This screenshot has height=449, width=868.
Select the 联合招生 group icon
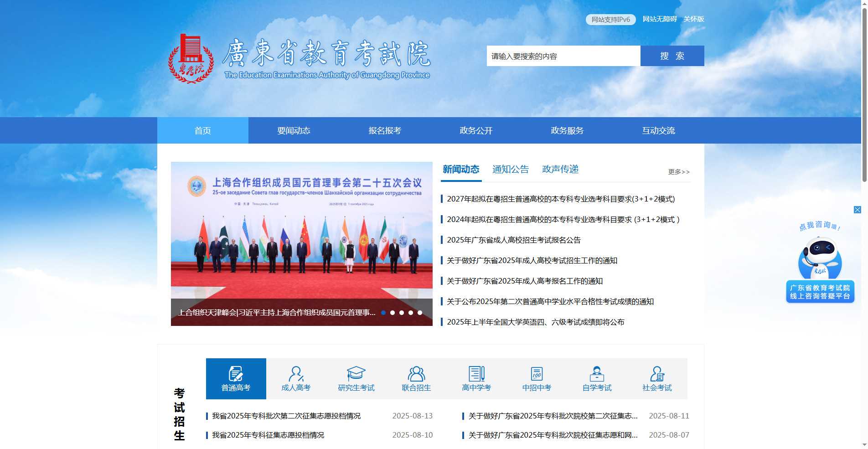[x=416, y=374]
